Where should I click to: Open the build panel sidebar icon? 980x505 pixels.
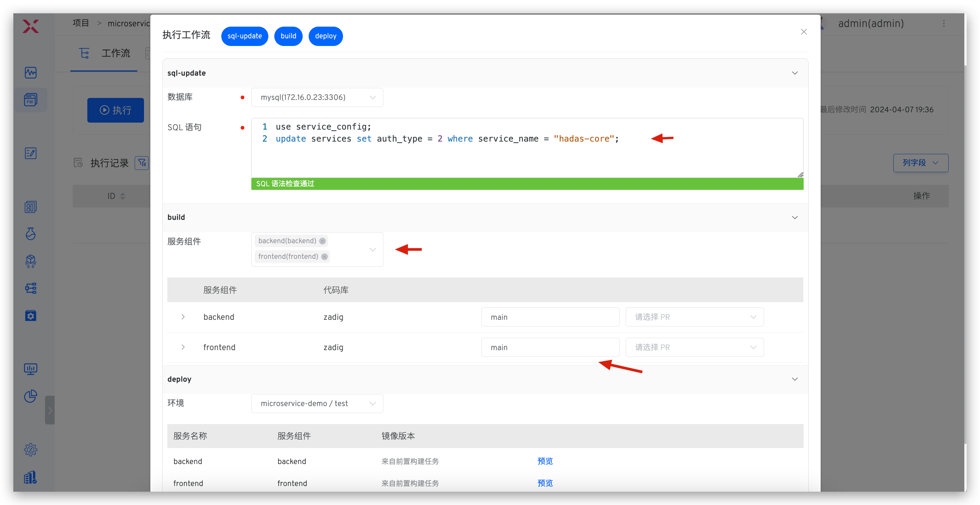coord(30,207)
